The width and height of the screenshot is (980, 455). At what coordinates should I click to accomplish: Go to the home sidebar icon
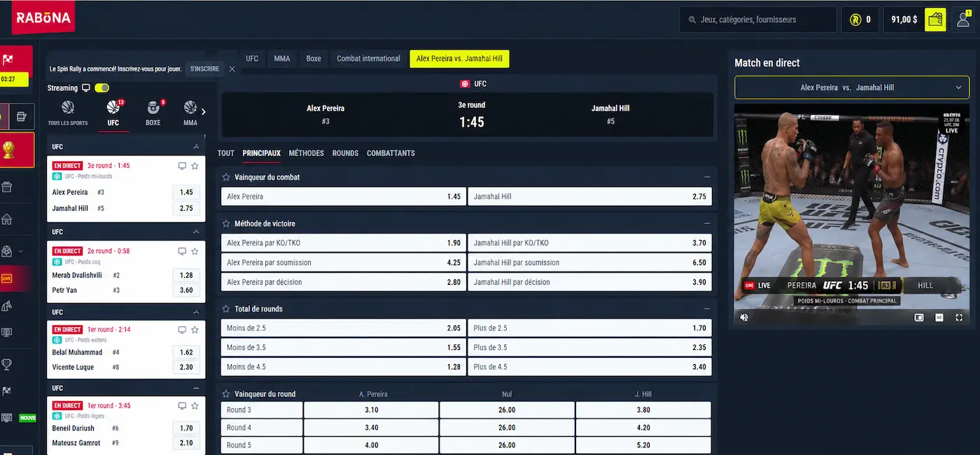point(7,219)
